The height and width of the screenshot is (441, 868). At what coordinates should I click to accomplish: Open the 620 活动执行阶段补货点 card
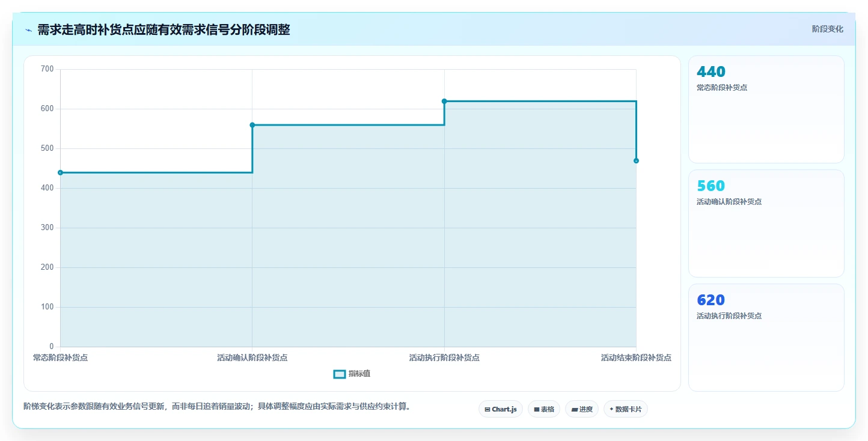tap(766, 338)
